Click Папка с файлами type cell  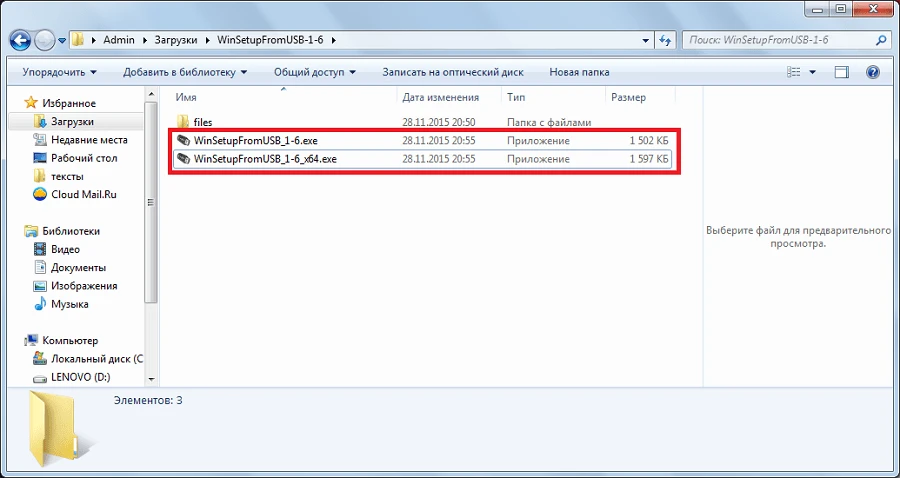549,122
